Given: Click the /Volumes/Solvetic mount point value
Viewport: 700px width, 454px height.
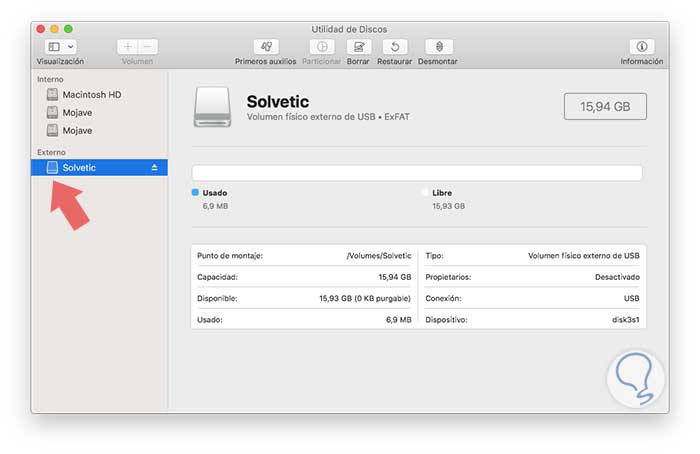Looking at the screenshot, I should (x=379, y=256).
